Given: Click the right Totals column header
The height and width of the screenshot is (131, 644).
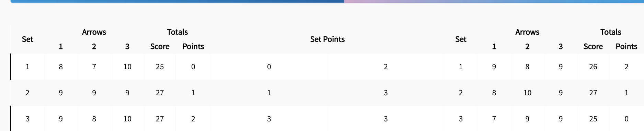Looking at the screenshot, I should tap(611, 32).
